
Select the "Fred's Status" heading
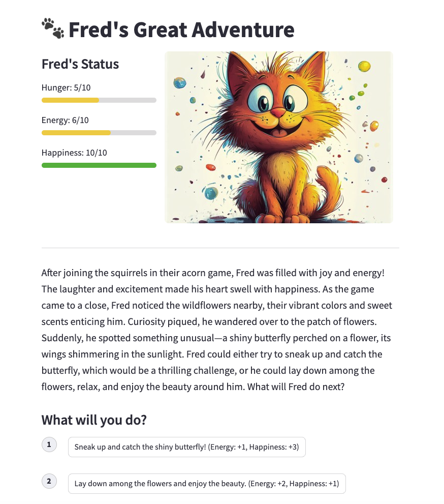80,65
